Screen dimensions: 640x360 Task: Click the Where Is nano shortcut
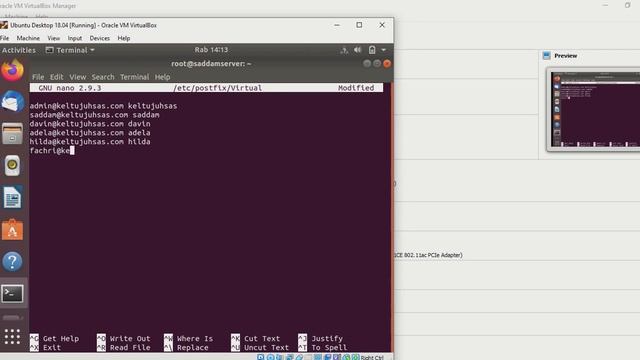(x=189, y=339)
